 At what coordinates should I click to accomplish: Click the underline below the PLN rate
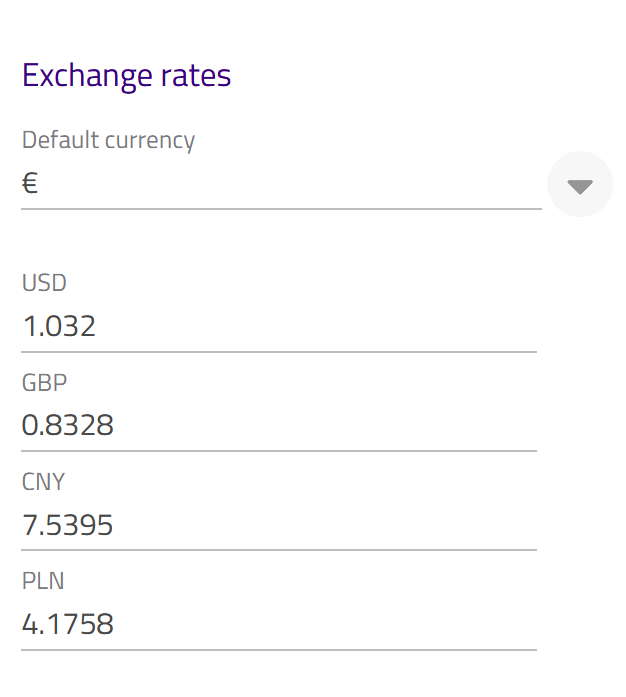pyautogui.click(x=278, y=650)
